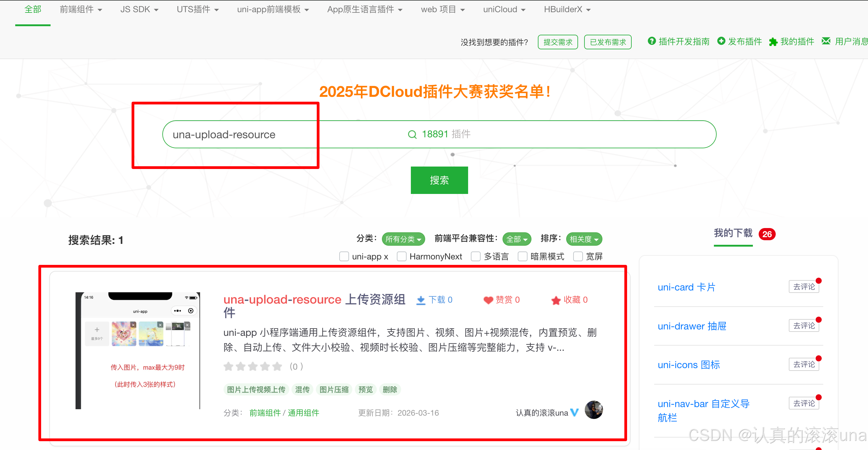The height and width of the screenshot is (450, 868).
Task: Click the 已发布需求 button
Action: pos(608,42)
